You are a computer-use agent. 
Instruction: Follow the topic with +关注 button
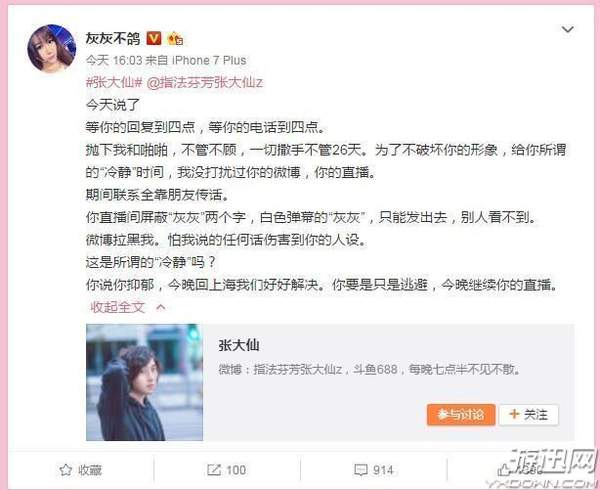pyautogui.click(x=529, y=415)
